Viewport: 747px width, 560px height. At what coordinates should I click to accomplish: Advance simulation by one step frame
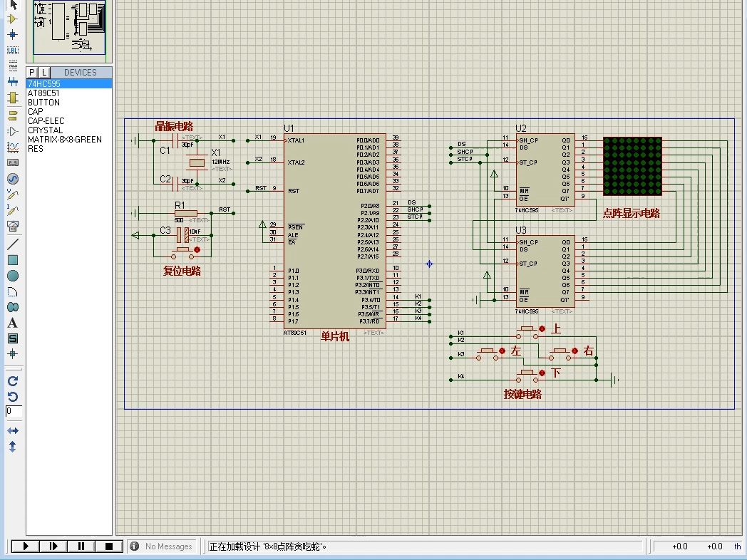pos(53,546)
